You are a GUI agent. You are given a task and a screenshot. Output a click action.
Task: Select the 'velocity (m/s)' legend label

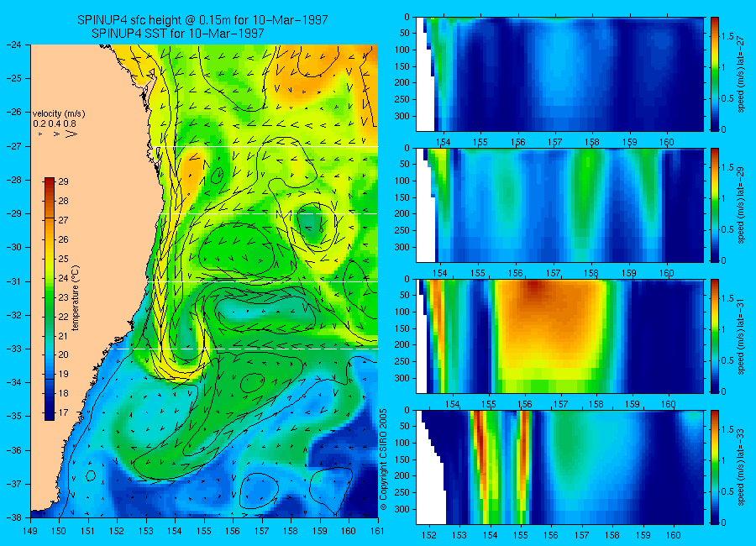[x=59, y=114]
